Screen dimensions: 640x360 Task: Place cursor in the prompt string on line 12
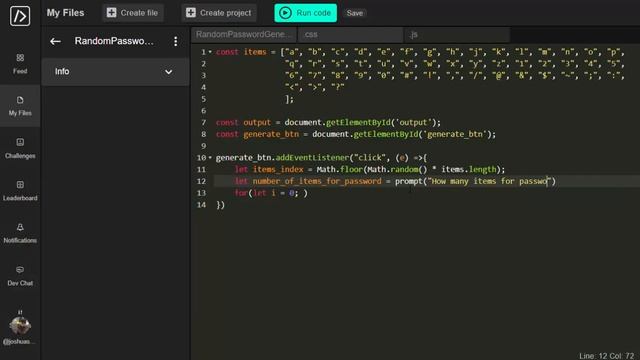(x=489, y=181)
